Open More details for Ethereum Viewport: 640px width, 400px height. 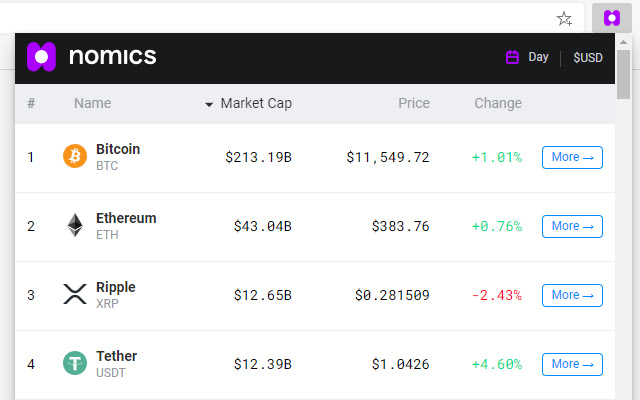(x=572, y=226)
